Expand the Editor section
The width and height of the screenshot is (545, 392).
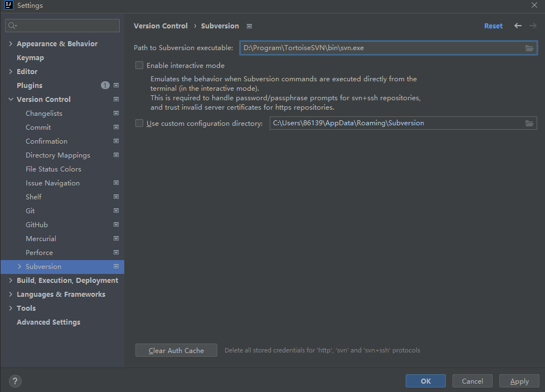[10, 71]
